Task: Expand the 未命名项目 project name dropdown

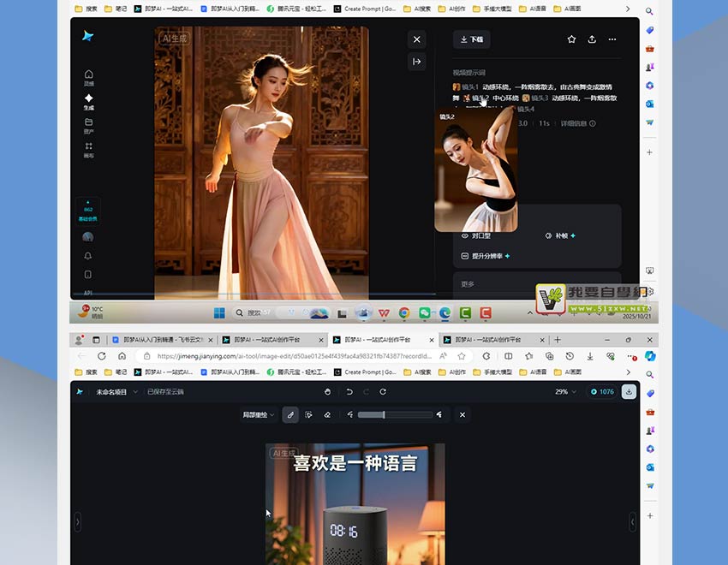Action: (x=116, y=391)
